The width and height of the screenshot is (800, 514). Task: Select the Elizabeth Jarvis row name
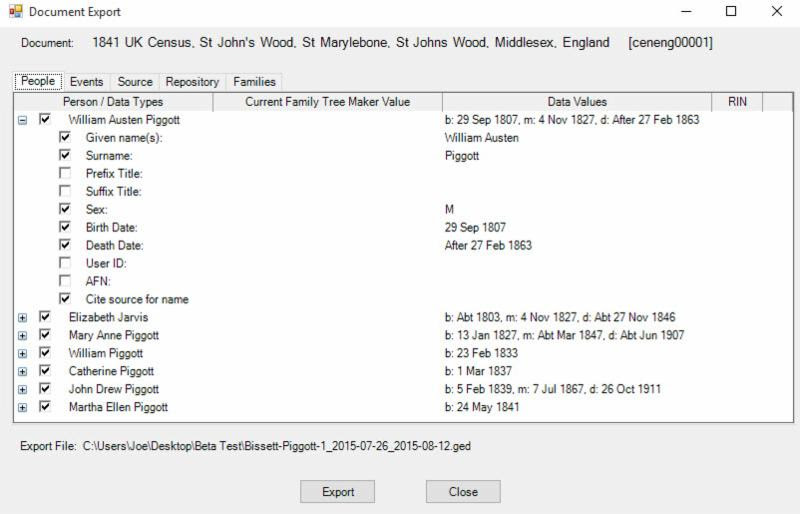(108, 317)
